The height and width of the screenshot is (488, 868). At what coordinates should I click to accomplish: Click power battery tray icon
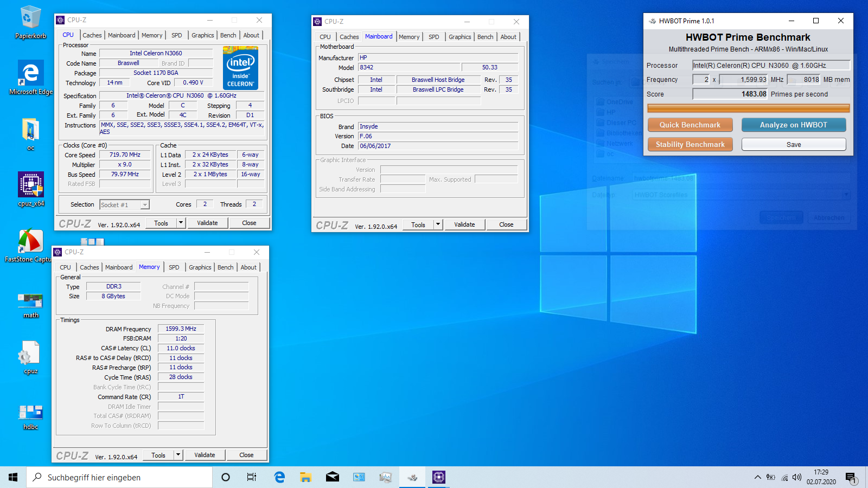771,477
